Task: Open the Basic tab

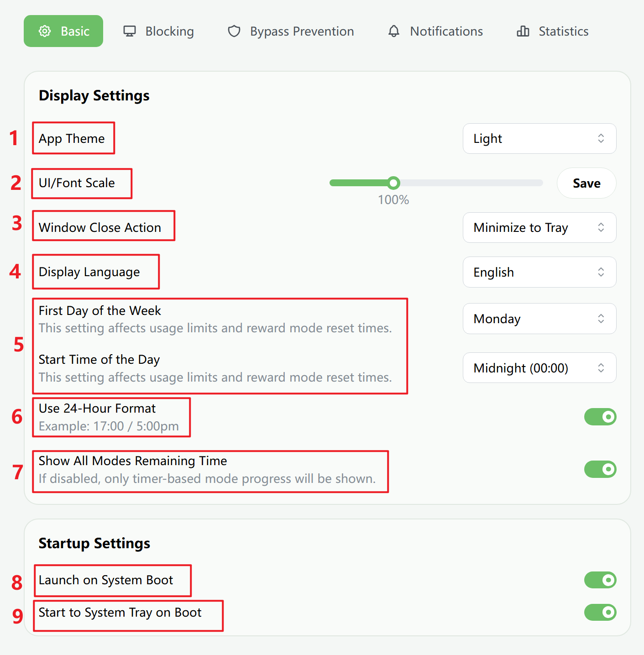Action: (63, 31)
